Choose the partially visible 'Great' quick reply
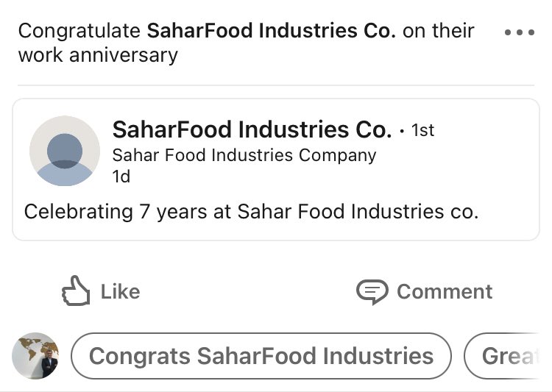 point(502,356)
